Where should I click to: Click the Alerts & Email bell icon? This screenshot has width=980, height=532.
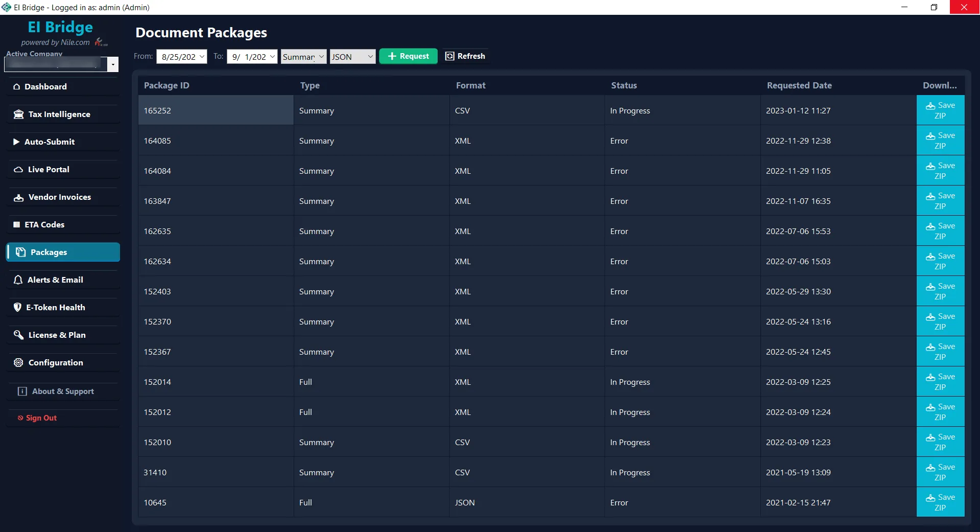18,280
